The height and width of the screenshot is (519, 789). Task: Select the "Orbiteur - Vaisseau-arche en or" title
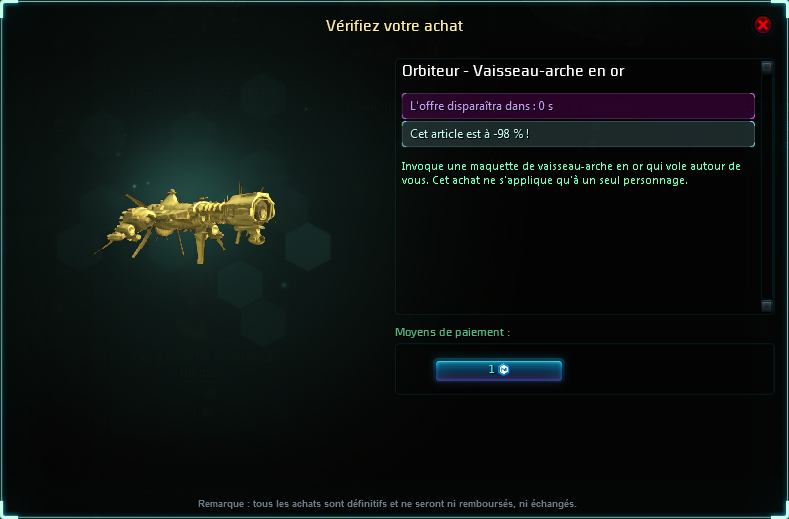513,71
